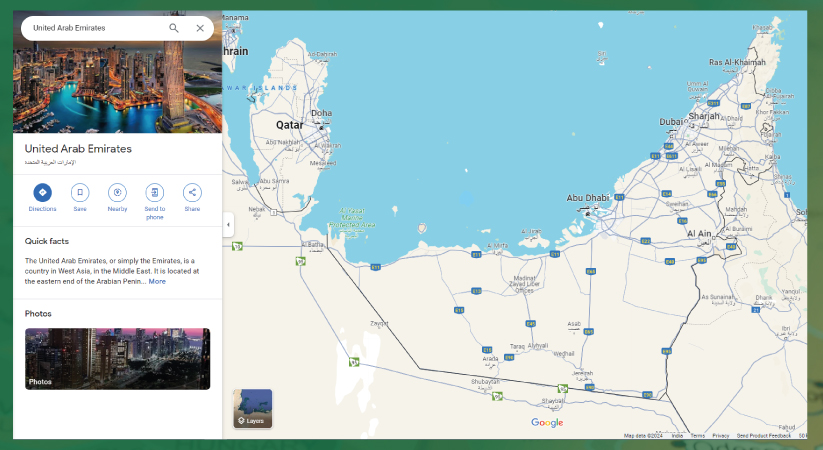The height and width of the screenshot is (450, 823).
Task: Click the Qatar country label
Action: 289,125
